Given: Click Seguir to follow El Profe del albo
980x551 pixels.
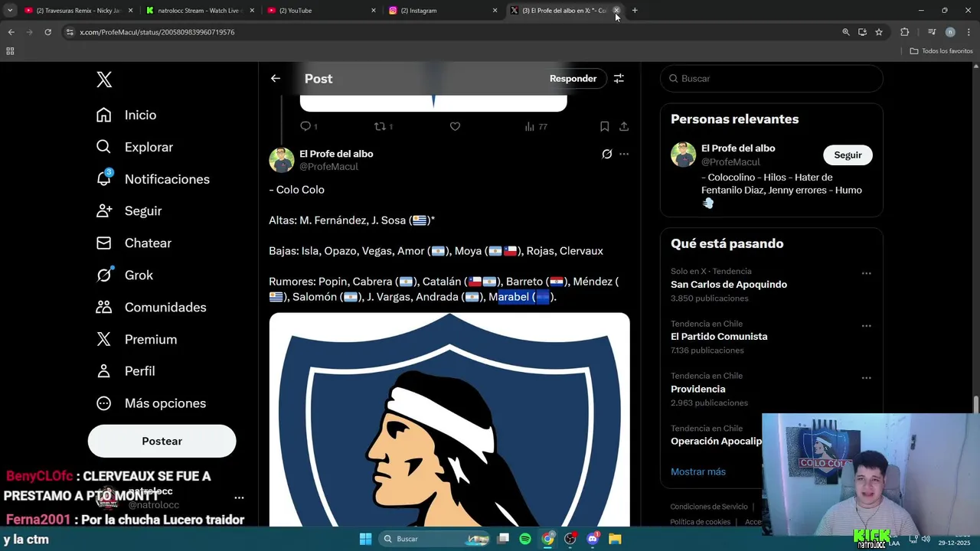Looking at the screenshot, I should click(848, 155).
